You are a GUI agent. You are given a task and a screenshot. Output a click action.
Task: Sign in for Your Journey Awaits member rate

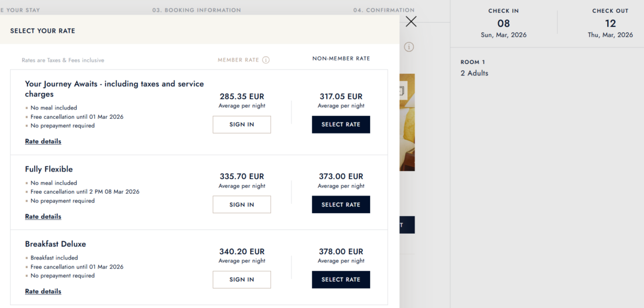(x=242, y=125)
